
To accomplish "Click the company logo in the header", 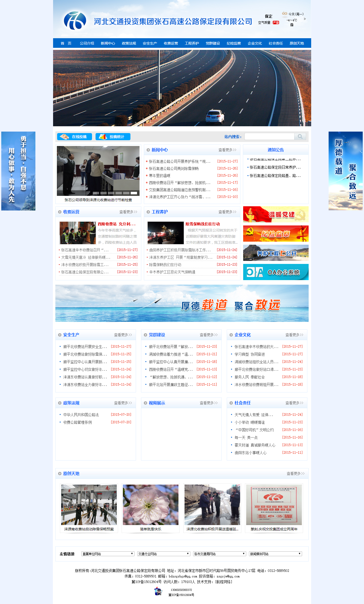I will click(x=75, y=21).
